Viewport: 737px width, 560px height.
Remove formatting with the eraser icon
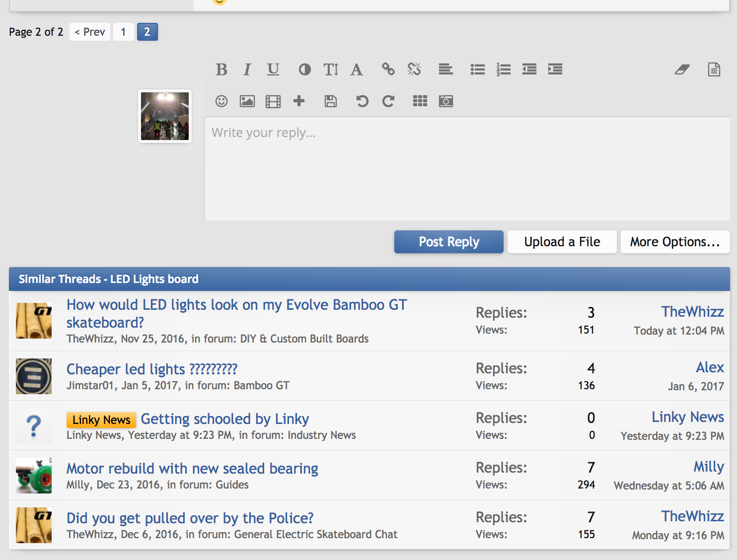pos(682,70)
